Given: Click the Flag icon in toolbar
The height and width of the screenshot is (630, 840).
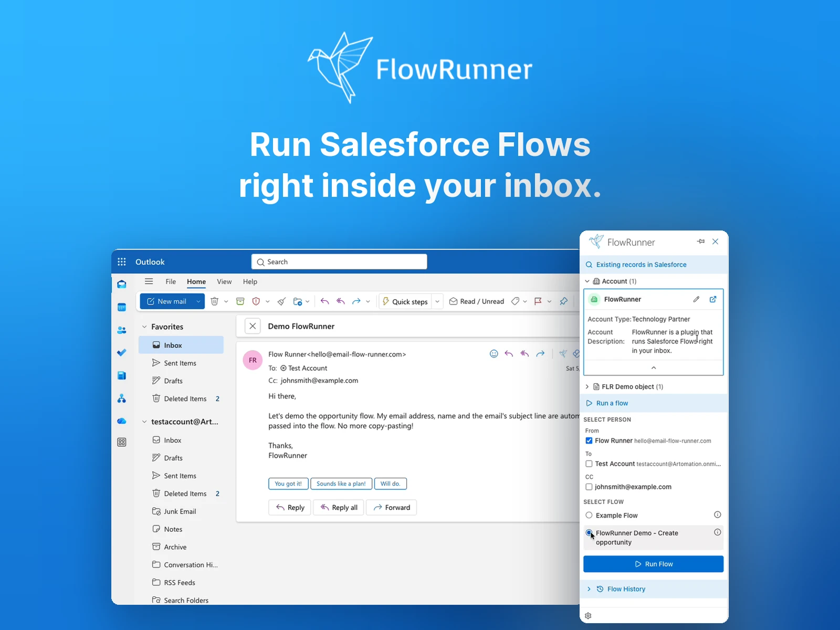Looking at the screenshot, I should (x=538, y=301).
